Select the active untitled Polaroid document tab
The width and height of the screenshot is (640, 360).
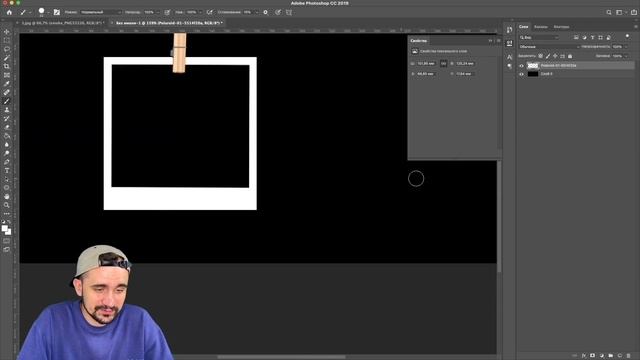point(169,23)
